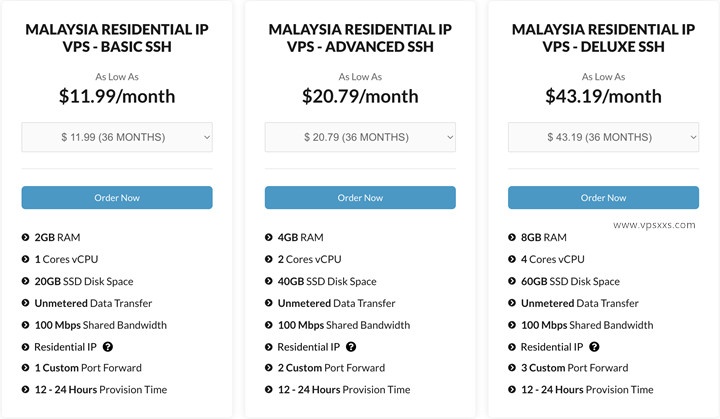Click the arrow bullet beside 8GB RAM

pos(512,237)
